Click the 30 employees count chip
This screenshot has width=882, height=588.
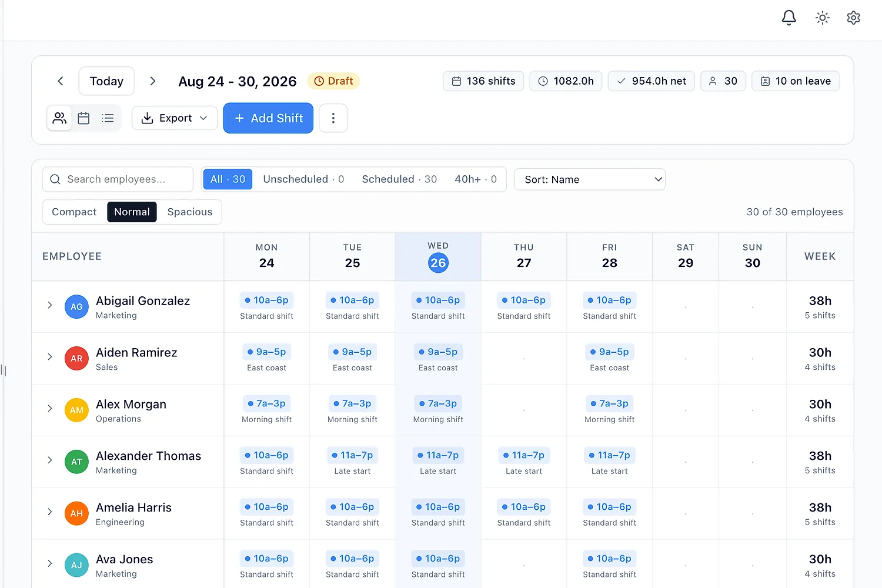pyautogui.click(x=723, y=81)
